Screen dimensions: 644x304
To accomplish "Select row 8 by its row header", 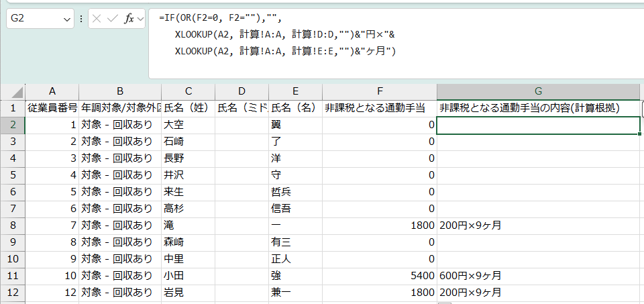I will (x=12, y=225).
